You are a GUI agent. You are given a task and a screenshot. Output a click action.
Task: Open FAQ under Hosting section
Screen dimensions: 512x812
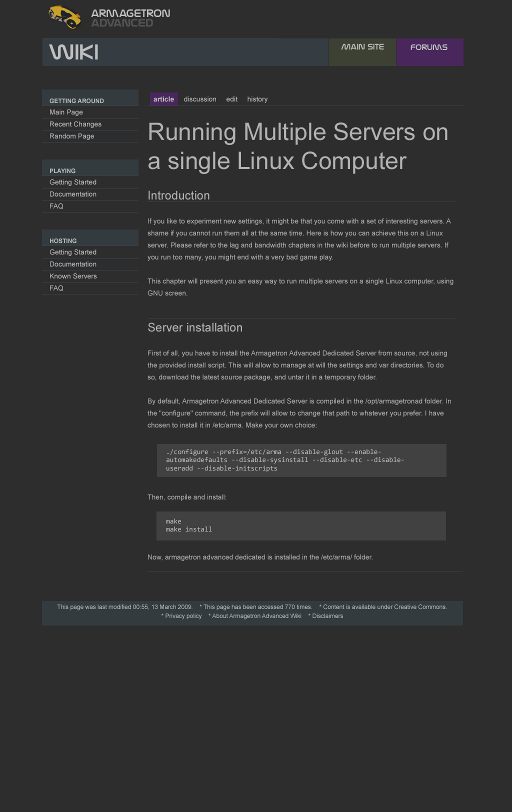[56, 288]
